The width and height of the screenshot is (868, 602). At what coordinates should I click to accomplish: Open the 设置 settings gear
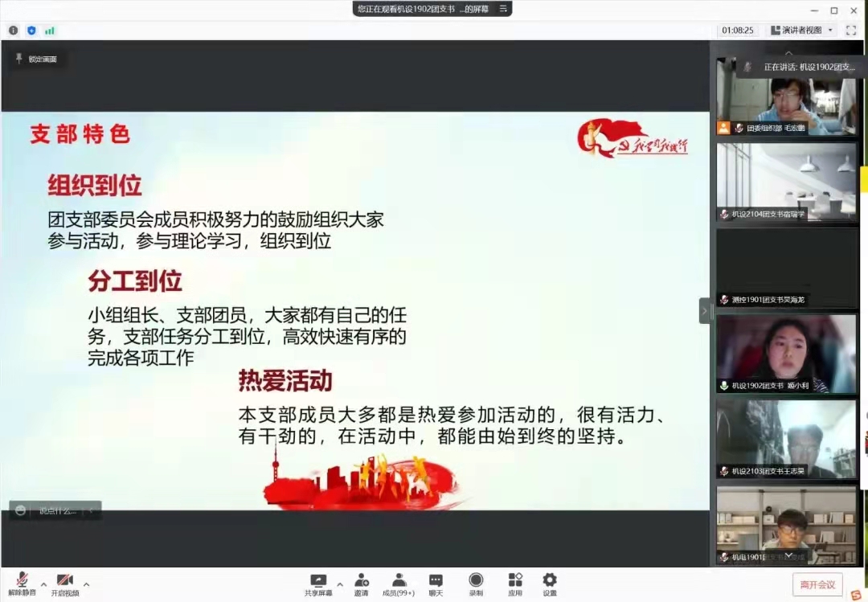(550, 582)
